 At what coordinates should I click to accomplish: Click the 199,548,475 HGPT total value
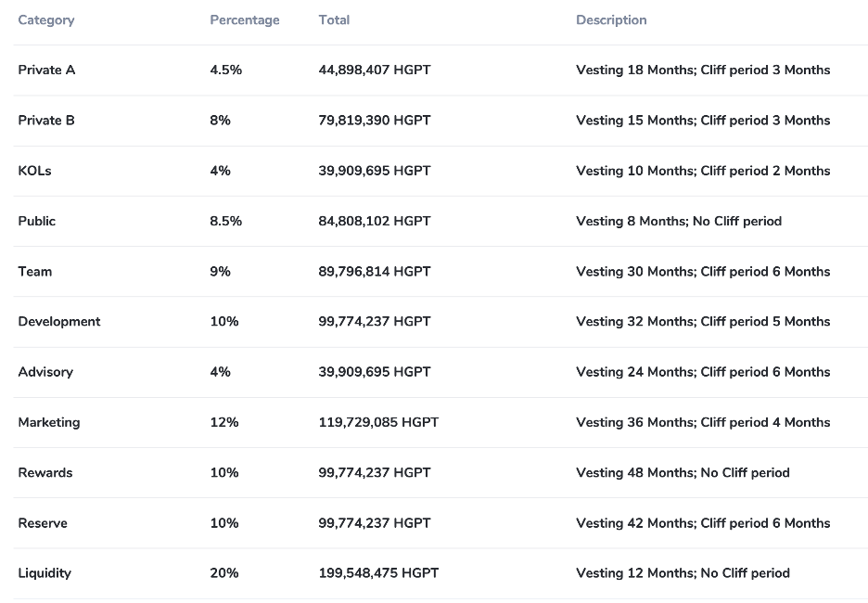[x=378, y=573]
